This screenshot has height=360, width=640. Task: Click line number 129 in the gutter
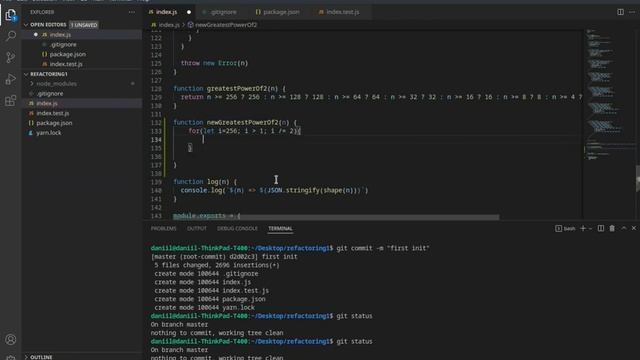pos(156,97)
